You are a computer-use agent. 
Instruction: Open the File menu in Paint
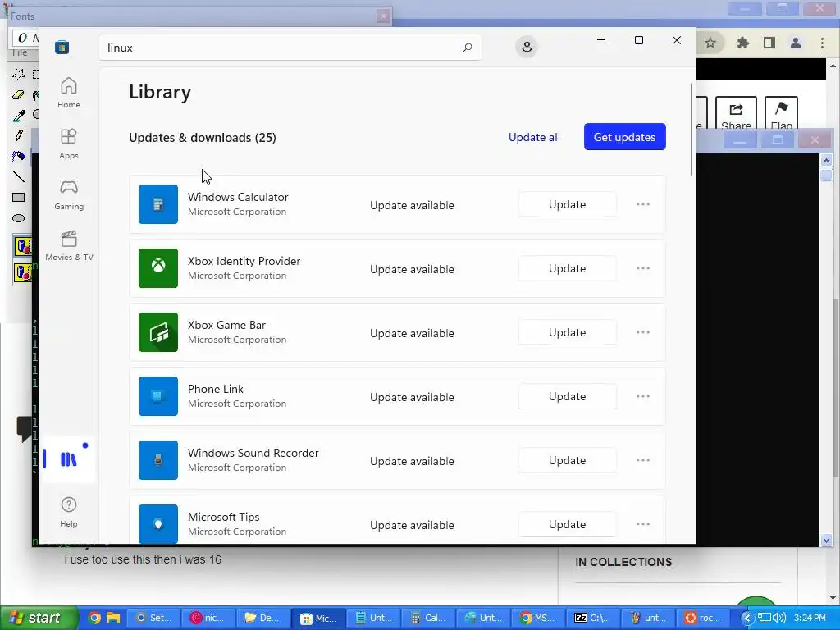click(20, 52)
